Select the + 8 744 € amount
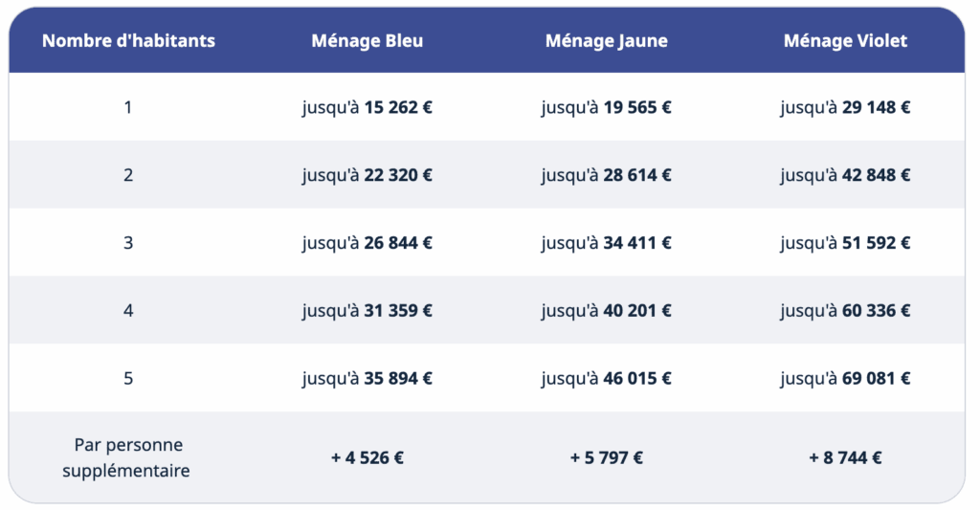The width and height of the screenshot is (980, 510). 845,457
